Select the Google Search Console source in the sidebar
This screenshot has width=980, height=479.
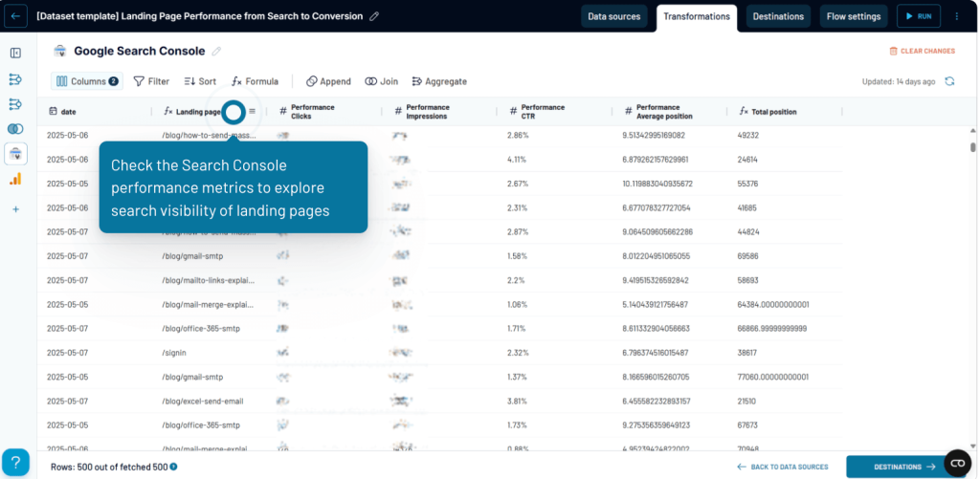(15, 154)
